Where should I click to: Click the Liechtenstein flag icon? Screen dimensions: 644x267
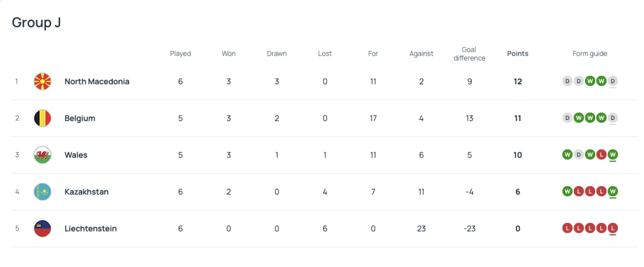(43, 228)
